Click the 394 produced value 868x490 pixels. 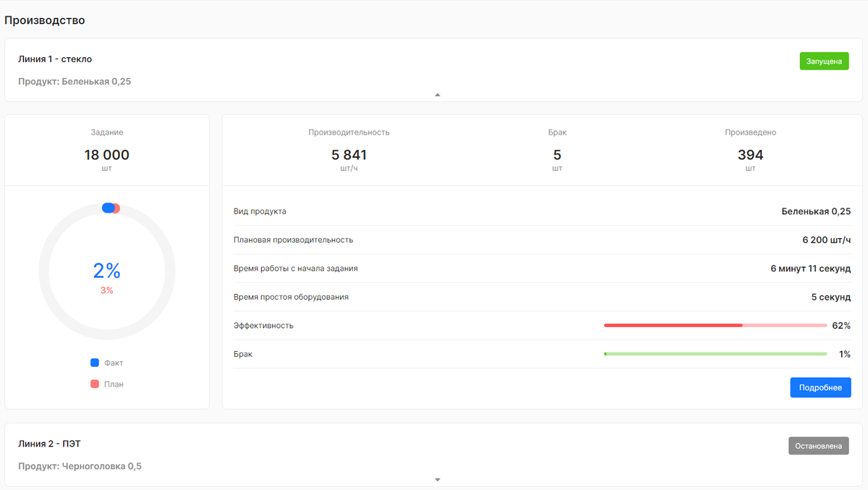point(751,155)
